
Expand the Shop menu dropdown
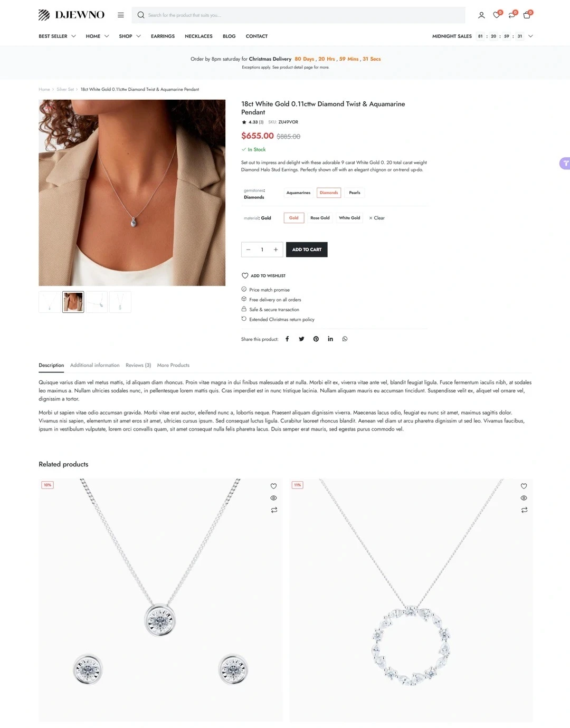coord(130,36)
